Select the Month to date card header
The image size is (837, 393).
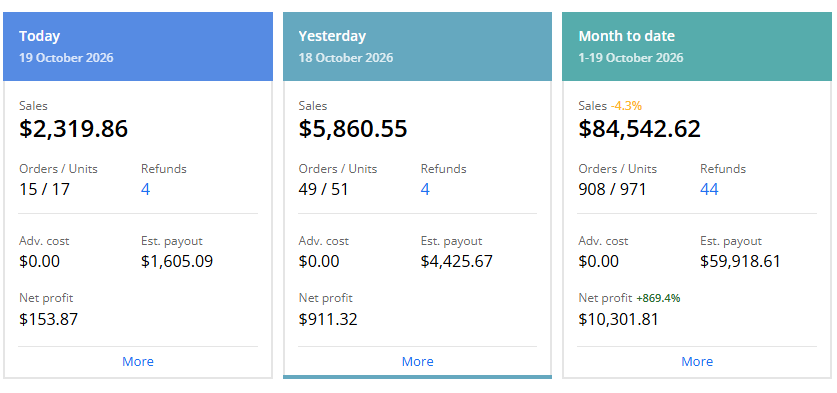(697, 46)
